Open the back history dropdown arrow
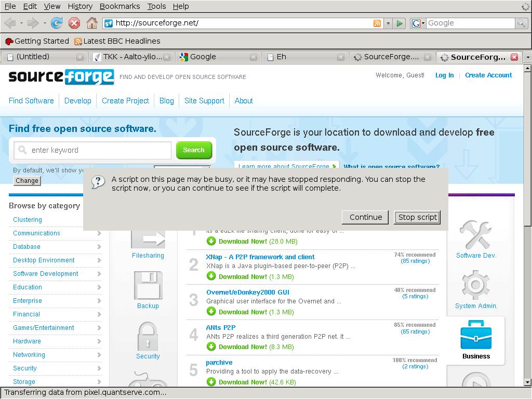532x399 pixels. pos(21,23)
